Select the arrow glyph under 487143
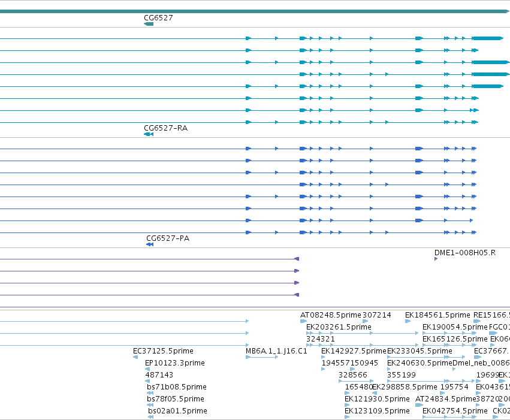This screenshot has height=420, width=510. 147,381
